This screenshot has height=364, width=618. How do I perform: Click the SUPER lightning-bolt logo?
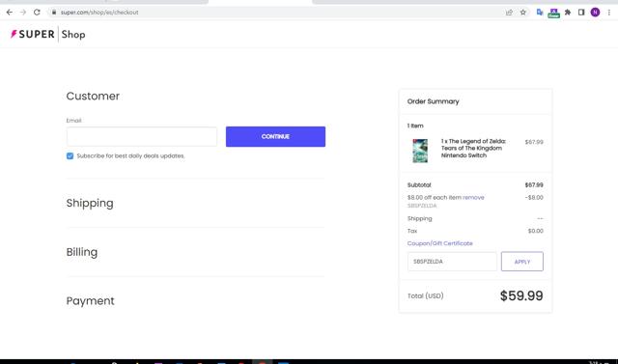coord(32,34)
